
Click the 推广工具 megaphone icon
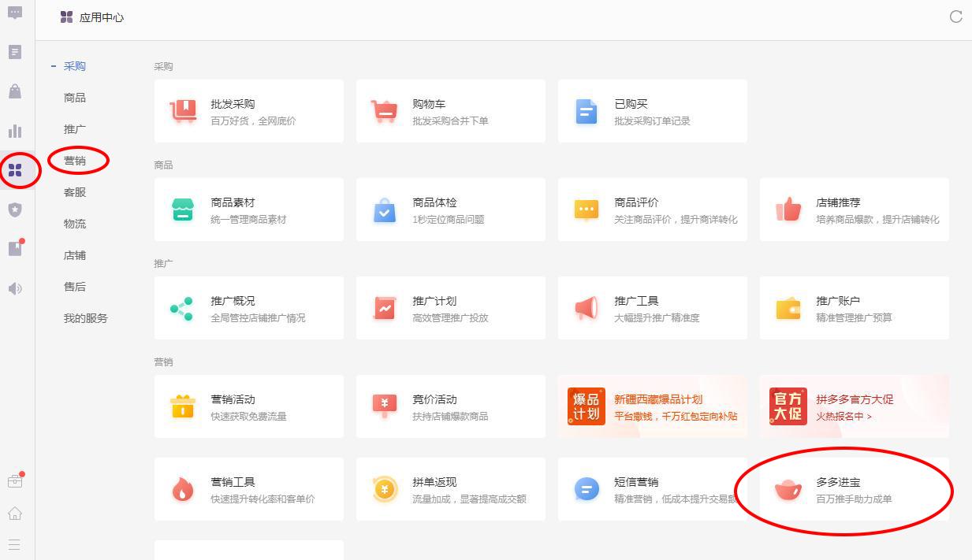(587, 308)
